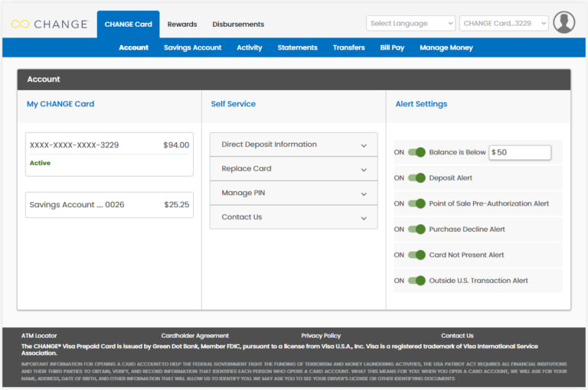The width and height of the screenshot is (588, 390).
Task: Click the user profile avatar icon
Action: click(x=563, y=23)
